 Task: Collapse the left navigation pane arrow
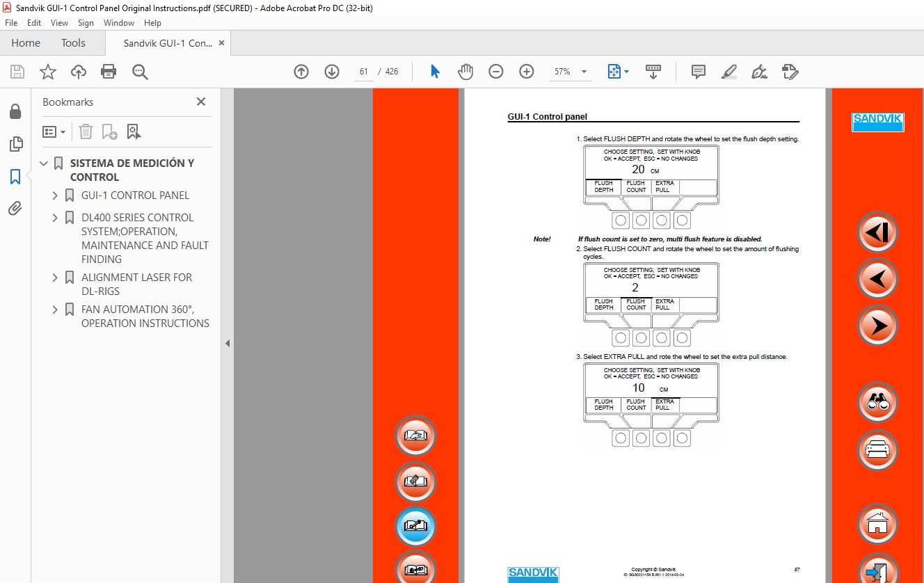point(227,343)
